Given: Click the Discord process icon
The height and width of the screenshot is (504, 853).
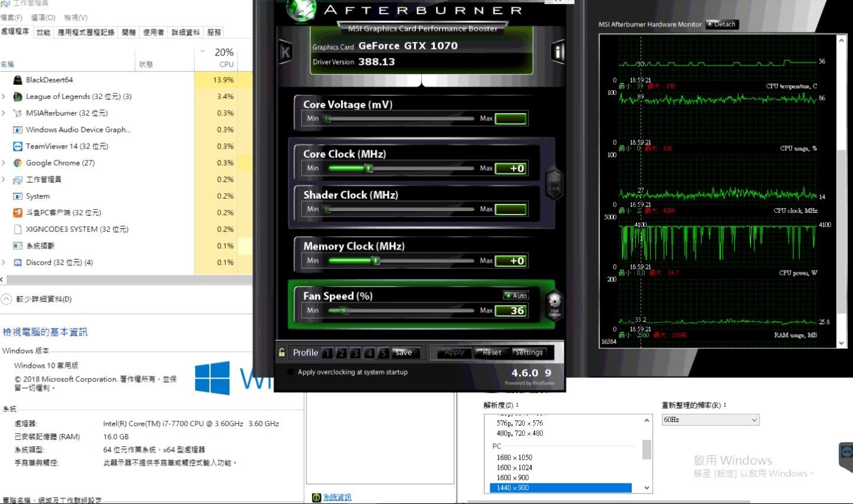Looking at the screenshot, I should pos(18,262).
